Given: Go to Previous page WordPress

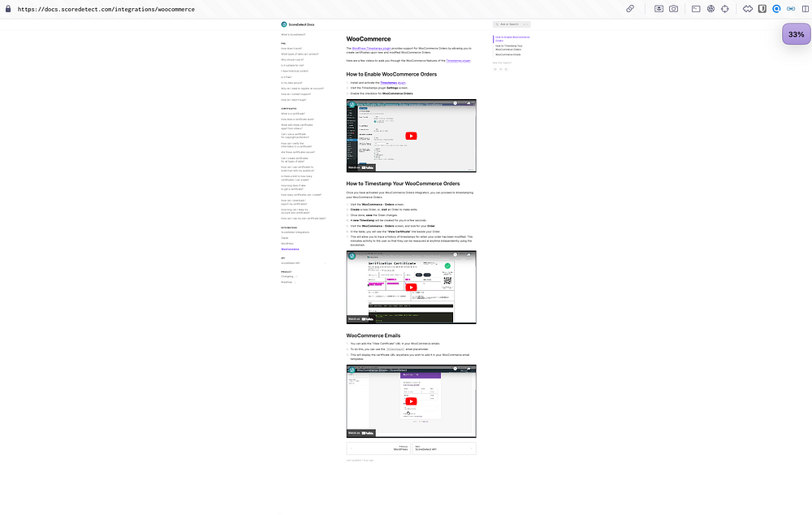Looking at the screenshot, I should click(378, 448).
